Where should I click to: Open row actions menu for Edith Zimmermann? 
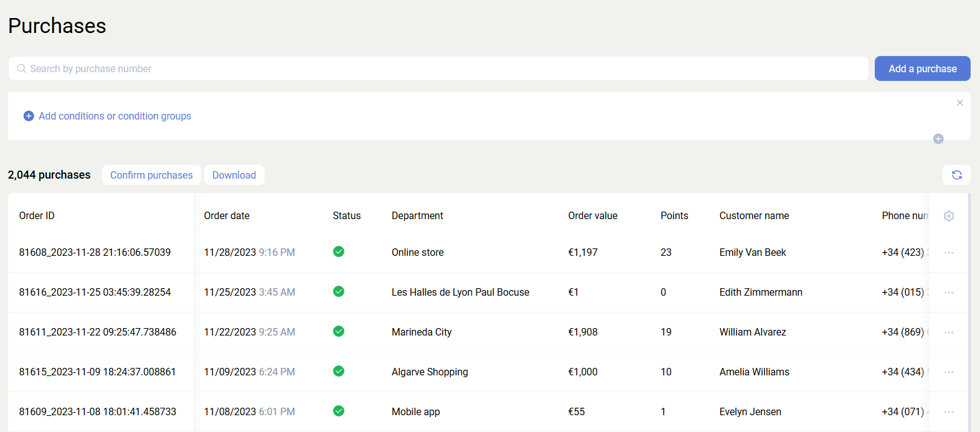(948, 293)
